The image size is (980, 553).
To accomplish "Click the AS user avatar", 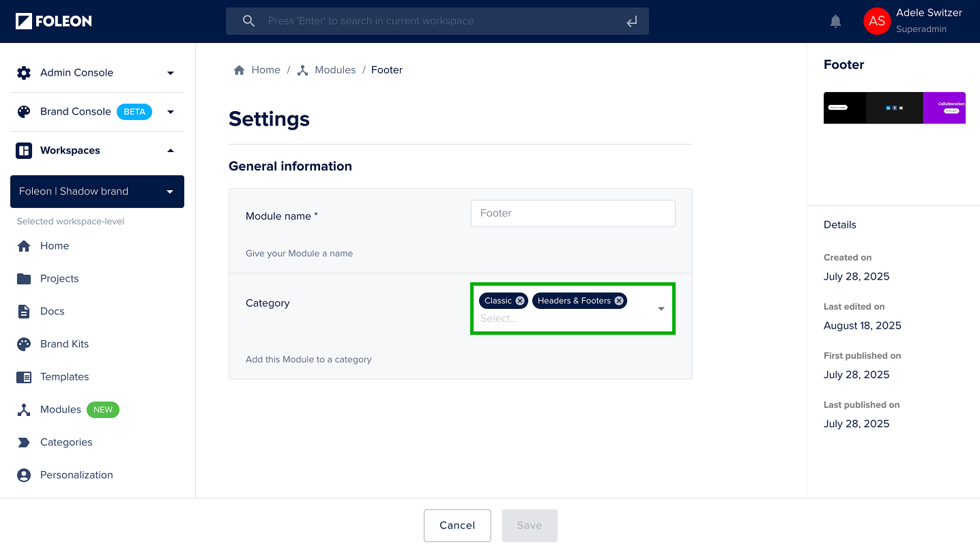I will [877, 21].
